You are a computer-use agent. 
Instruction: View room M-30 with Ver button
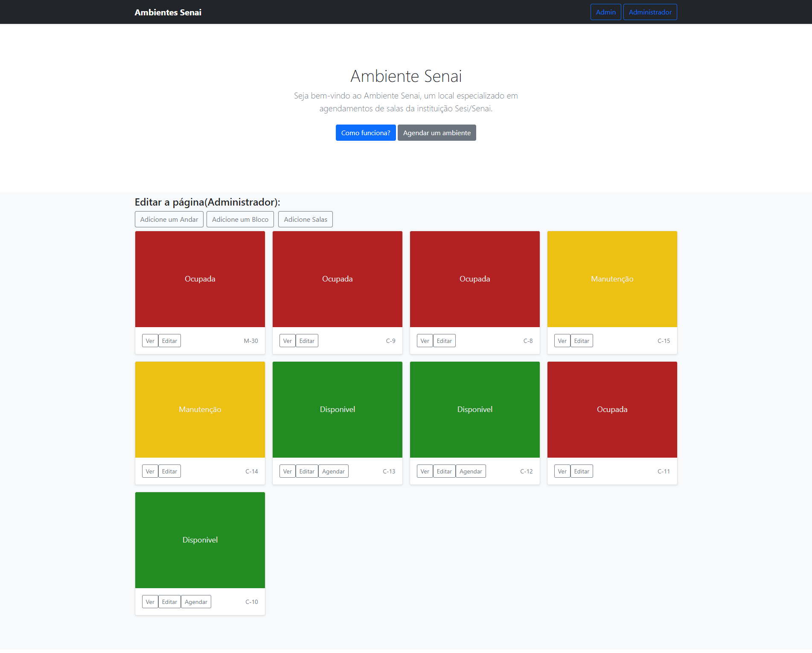tap(150, 341)
